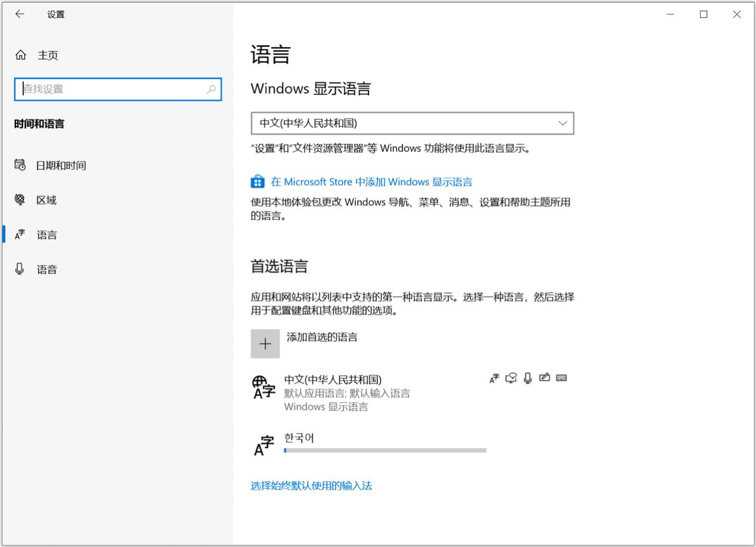The height and width of the screenshot is (547, 756).
Task: Click the chevron arrow on the language combo box
Action: [x=562, y=123]
